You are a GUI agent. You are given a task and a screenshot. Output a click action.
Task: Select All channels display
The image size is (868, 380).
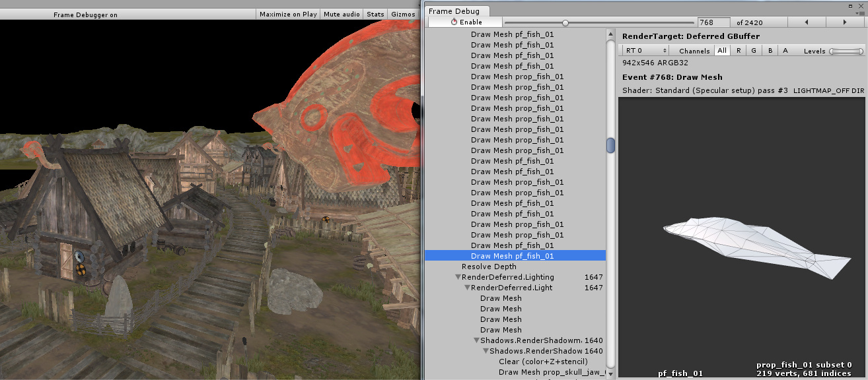(x=722, y=51)
